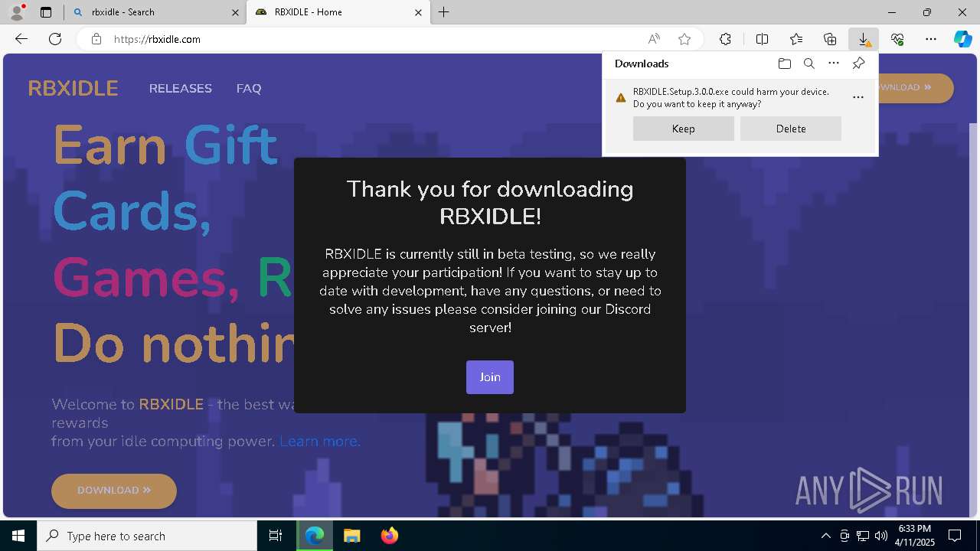Click the top-right DOWNLOAD button
Viewport: 980px width, 551px height.
click(x=915, y=87)
